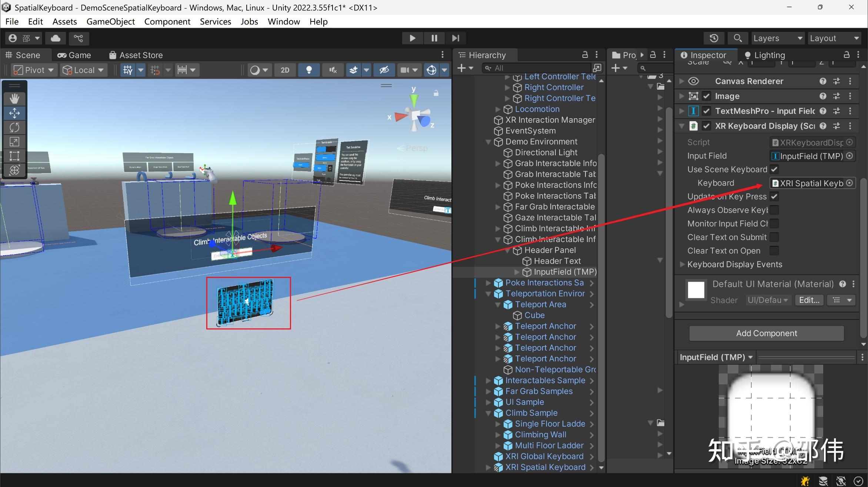868x487 pixels.
Task: Open Unity cloud services icon
Action: 56,38
